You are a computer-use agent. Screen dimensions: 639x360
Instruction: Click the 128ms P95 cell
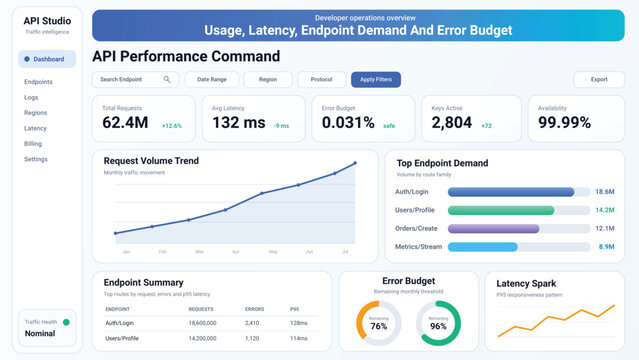coord(299,323)
